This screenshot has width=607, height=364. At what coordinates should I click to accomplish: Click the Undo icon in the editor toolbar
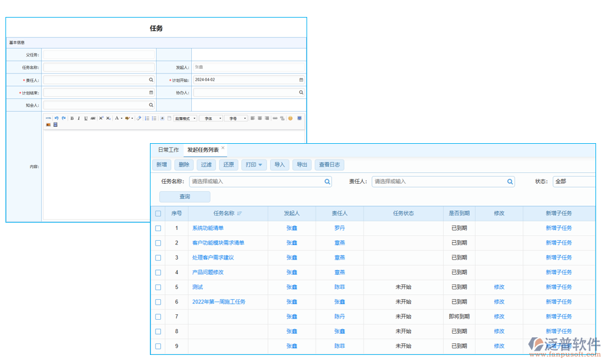coord(56,118)
